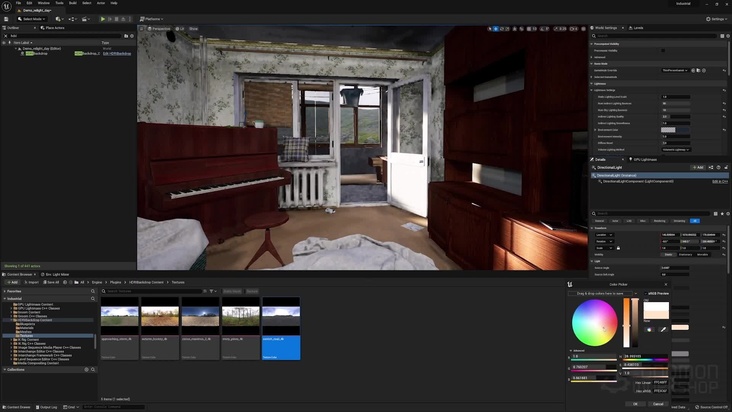Select the Static mobility option
This screenshot has height=412, width=732.
point(669,255)
